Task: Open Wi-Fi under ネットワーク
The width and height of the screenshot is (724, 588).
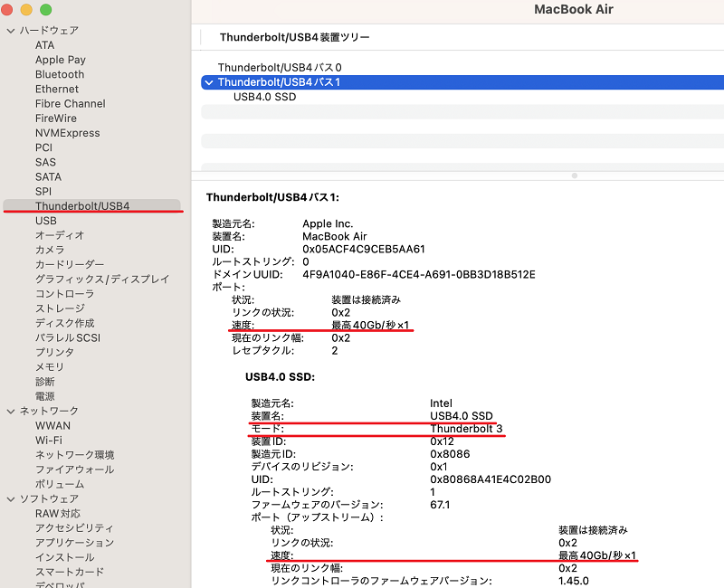Action: point(49,441)
